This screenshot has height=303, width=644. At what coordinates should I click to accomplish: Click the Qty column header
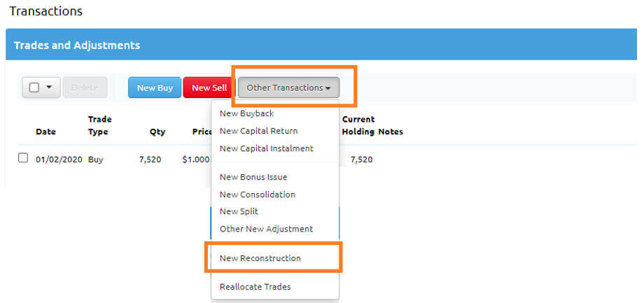[x=157, y=132]
